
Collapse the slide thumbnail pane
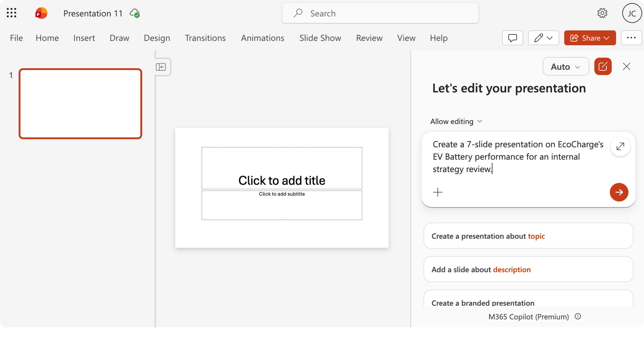pyautogui.click(x=161, y=67)
